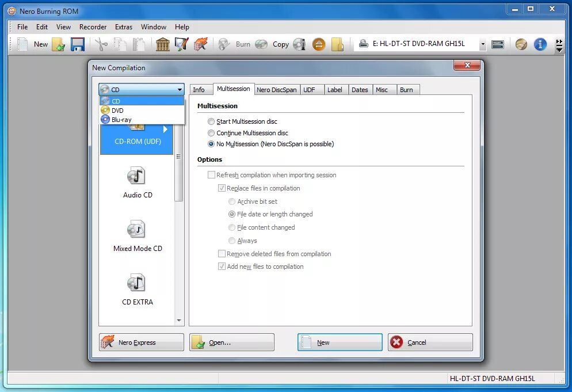572x392 pixels.
Task: Click the compilation type list scrollbar thumb
Action: click(x=179, y=163)
